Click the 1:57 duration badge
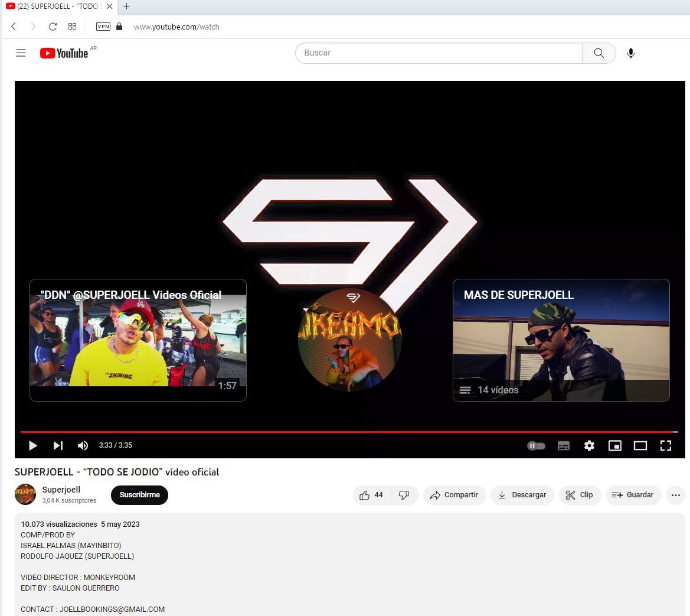The width and height of the screenshot is (690, 616). coord(227,386)
